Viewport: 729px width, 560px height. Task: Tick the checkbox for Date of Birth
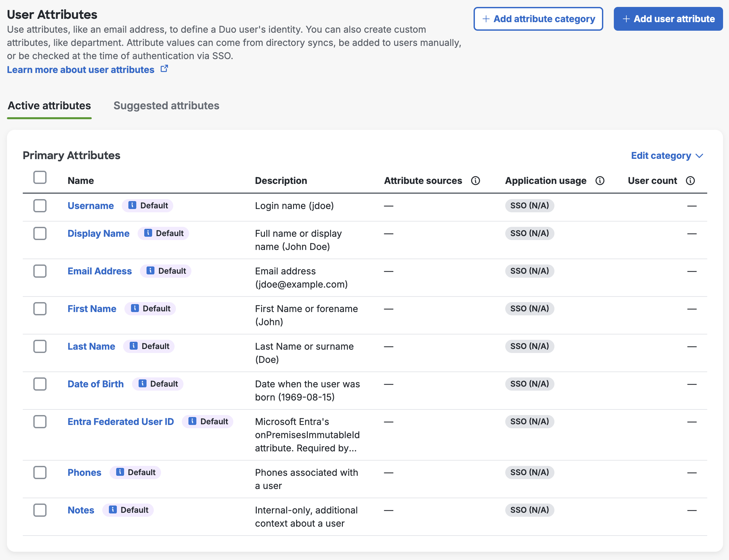pyautogui.click(x=40, y=384)
